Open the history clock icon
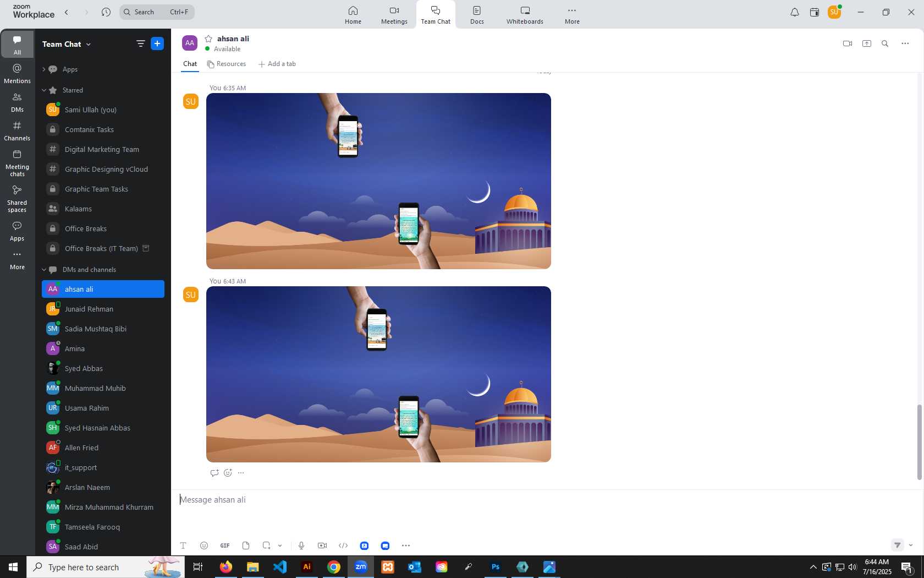The height and width of the screenshot is (578, 924). coord(106,12)
